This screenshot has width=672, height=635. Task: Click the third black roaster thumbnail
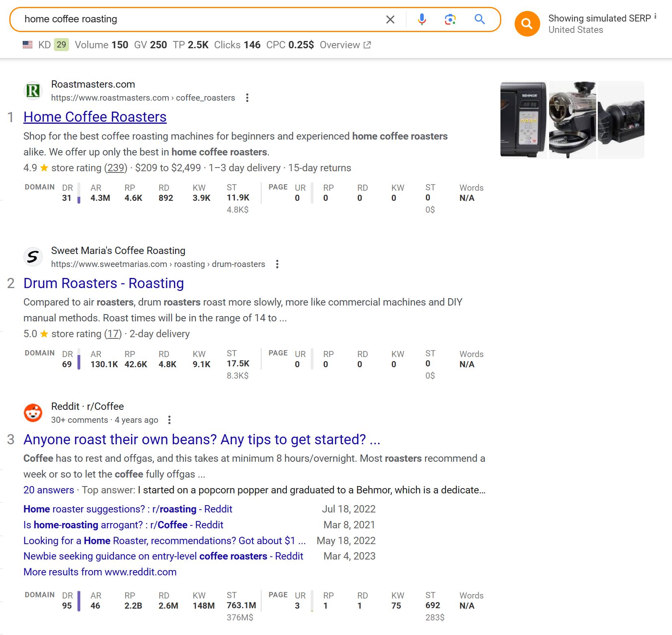point(621,120)
